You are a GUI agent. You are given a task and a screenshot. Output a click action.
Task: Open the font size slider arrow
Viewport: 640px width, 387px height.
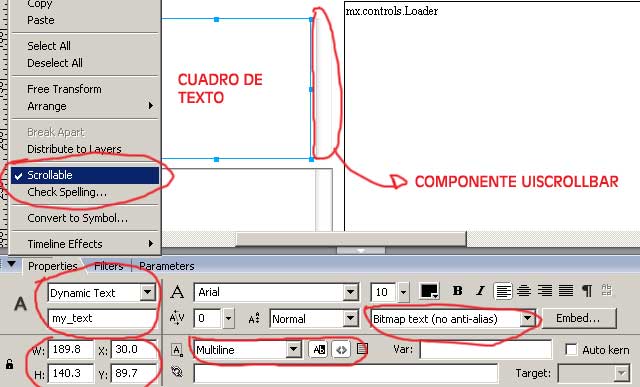click(403, 292)
